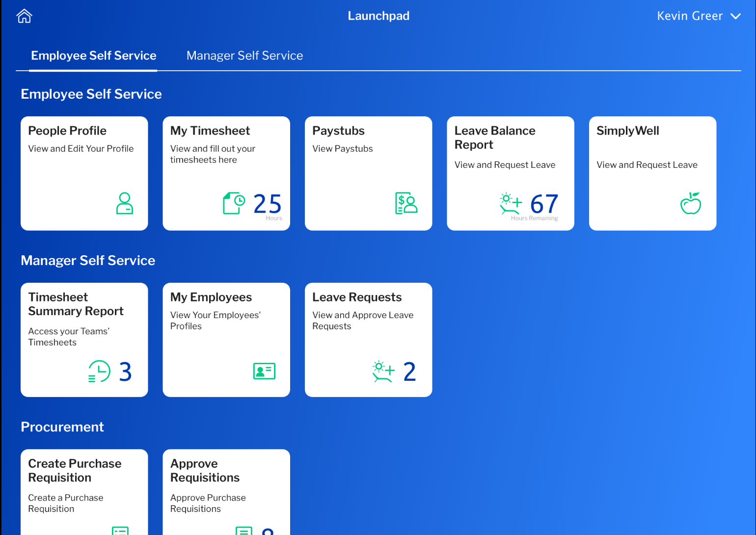Switch to Employee Self Service tab
This screenshot has width=756, height=535.
(x=93, y=55)
